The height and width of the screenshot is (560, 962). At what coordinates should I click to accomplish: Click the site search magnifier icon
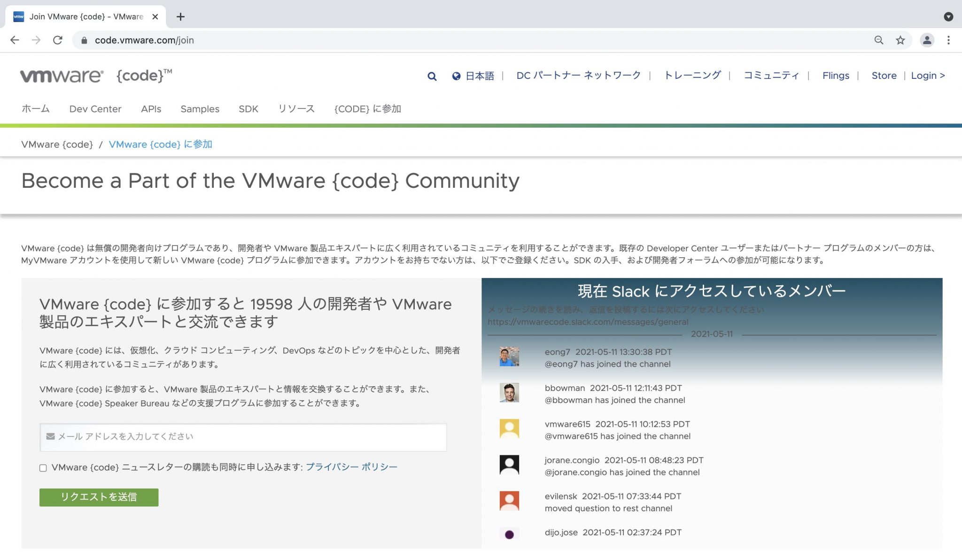coord(432,76)
